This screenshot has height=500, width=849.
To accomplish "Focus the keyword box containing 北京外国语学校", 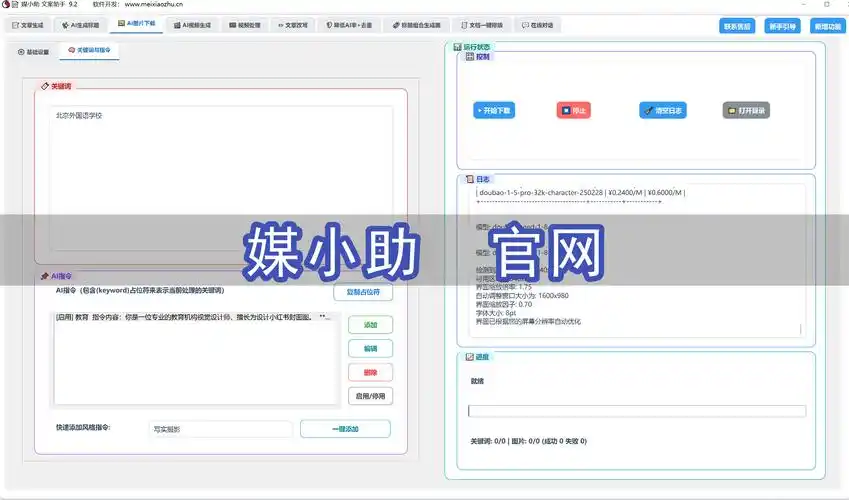I will pos(221,178).
